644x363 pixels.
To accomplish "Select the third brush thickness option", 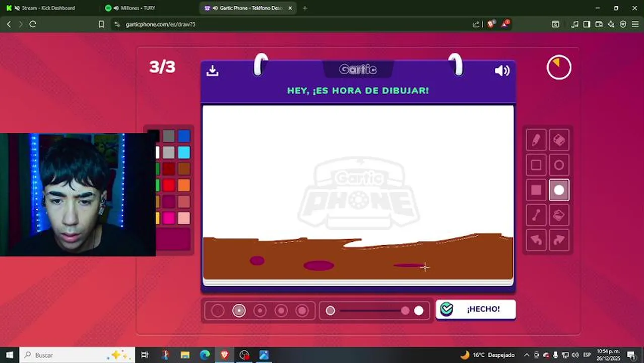I will (260, 311).
